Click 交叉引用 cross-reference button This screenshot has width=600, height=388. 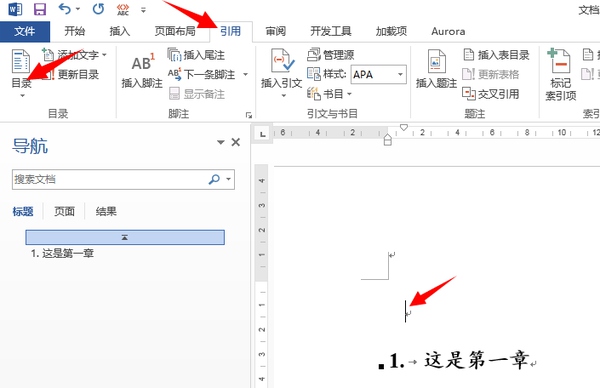click(x=491, y=94)
